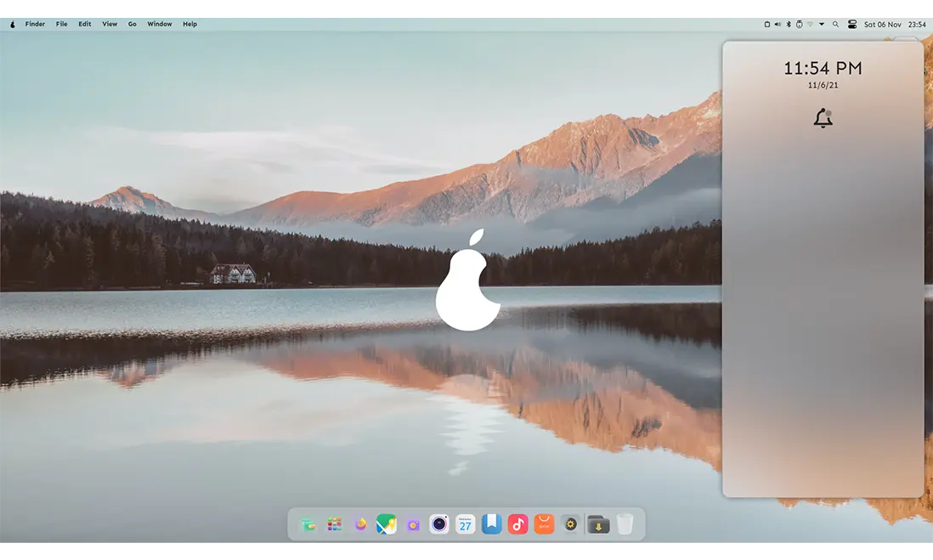Screen dimensions: 933x560
Task: Mute the volume via the speaker icon
Action: point(777,25)
